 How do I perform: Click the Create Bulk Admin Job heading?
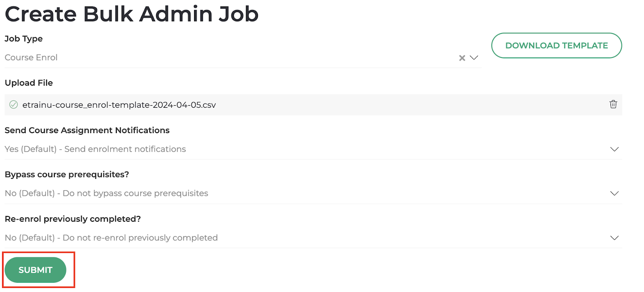click(x=132, y=14)
